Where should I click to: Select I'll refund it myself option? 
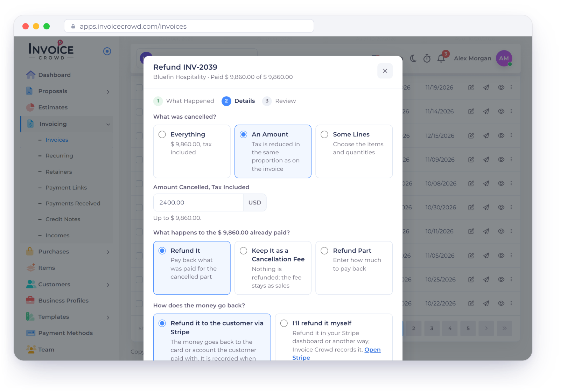334,337
